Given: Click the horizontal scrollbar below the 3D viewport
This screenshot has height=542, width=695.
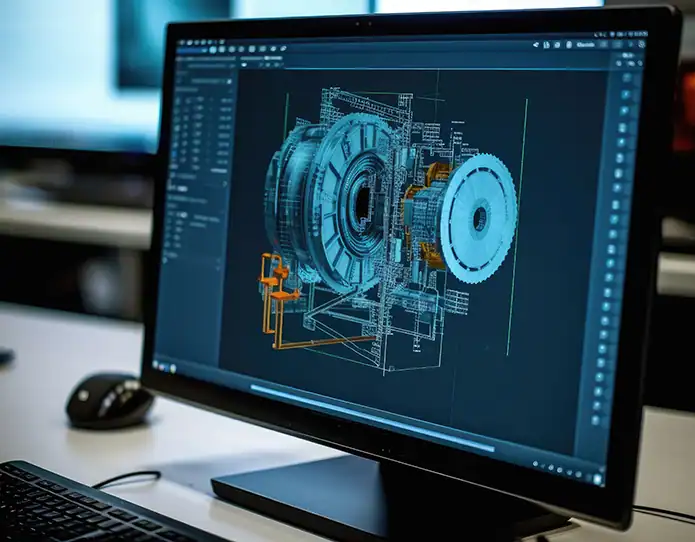Looking at the screenshot, I should [x=372, y=417].
